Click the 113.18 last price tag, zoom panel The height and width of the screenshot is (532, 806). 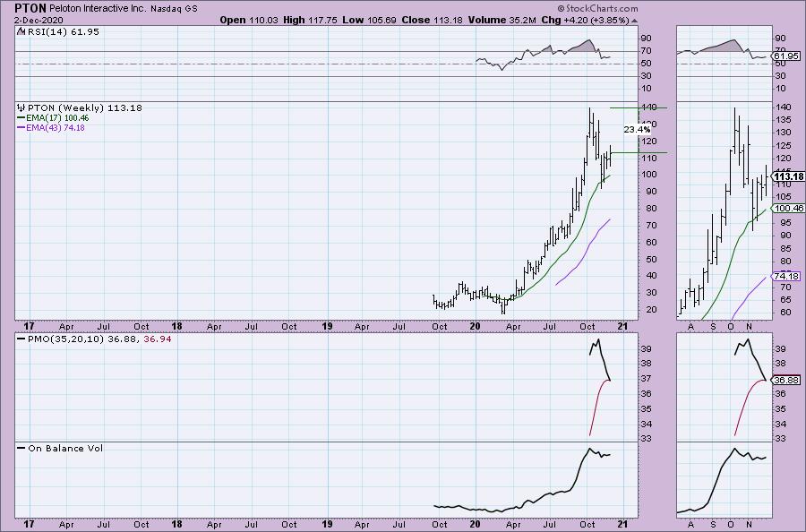click(x=788, y=176)
